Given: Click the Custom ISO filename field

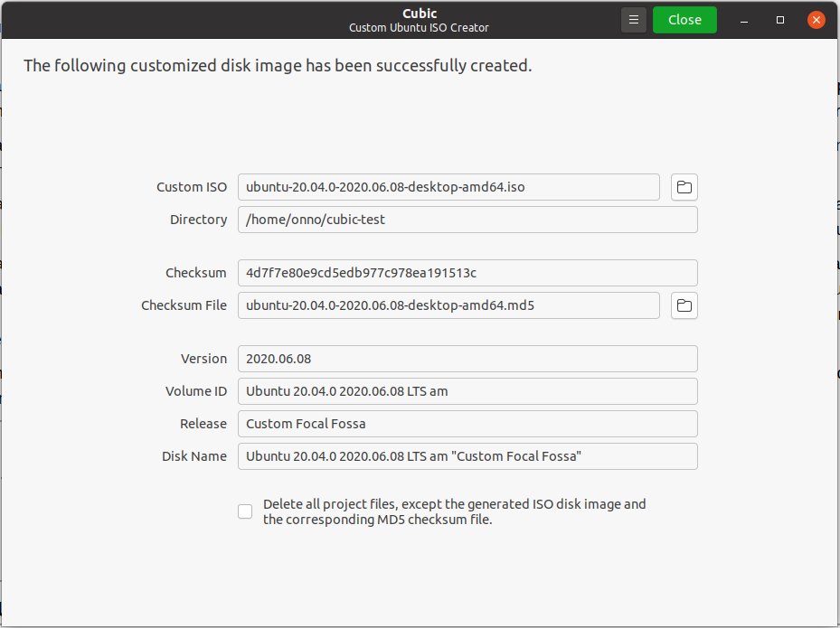Looking at the screenshot, I should tap(448, 187).
